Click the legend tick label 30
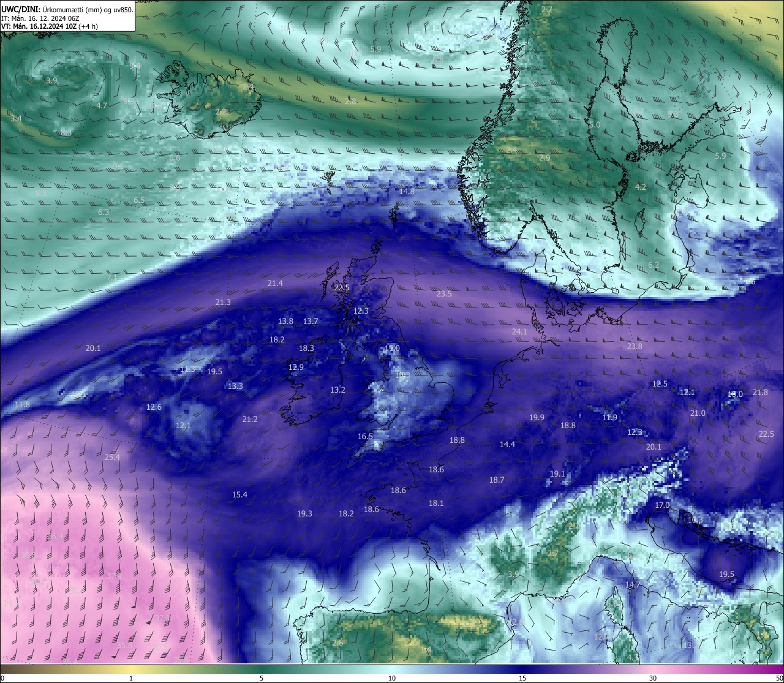The height and width of the screenshot is (683, 784). click(653, 678)
